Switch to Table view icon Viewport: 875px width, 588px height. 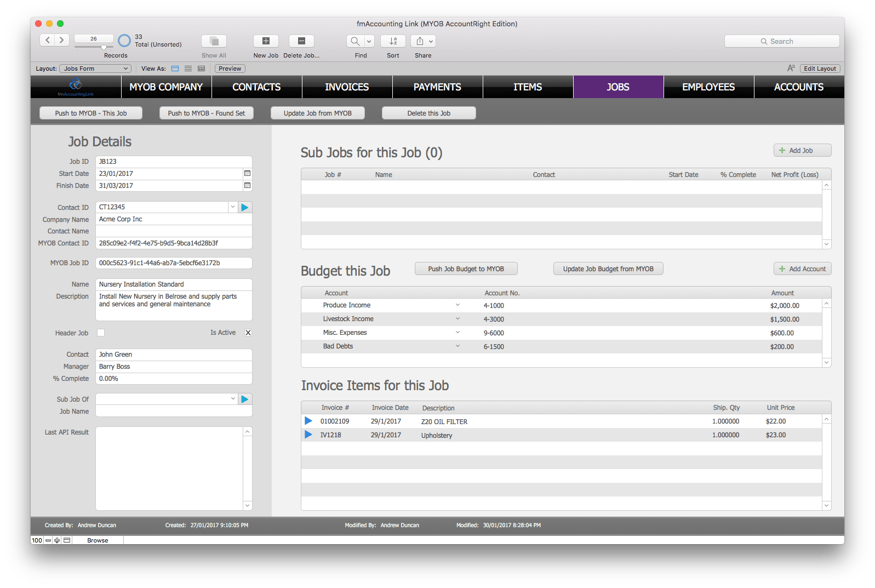point(202,68)
